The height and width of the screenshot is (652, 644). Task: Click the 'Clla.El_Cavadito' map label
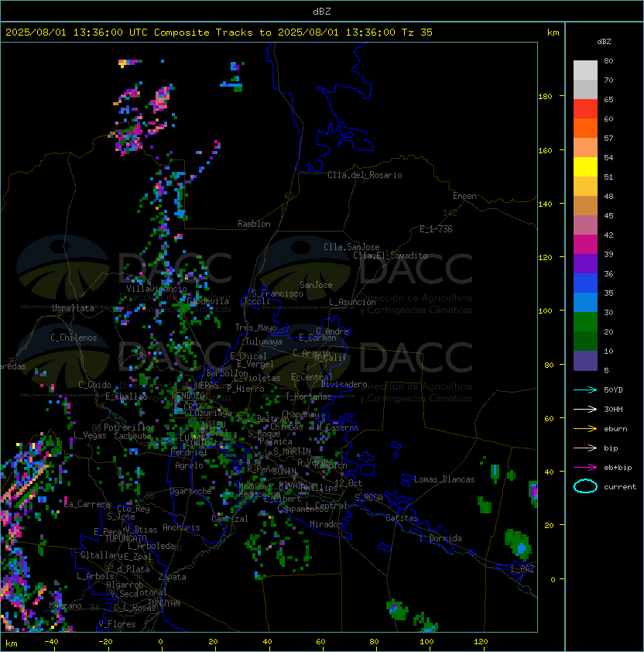[x=390, y=256]
